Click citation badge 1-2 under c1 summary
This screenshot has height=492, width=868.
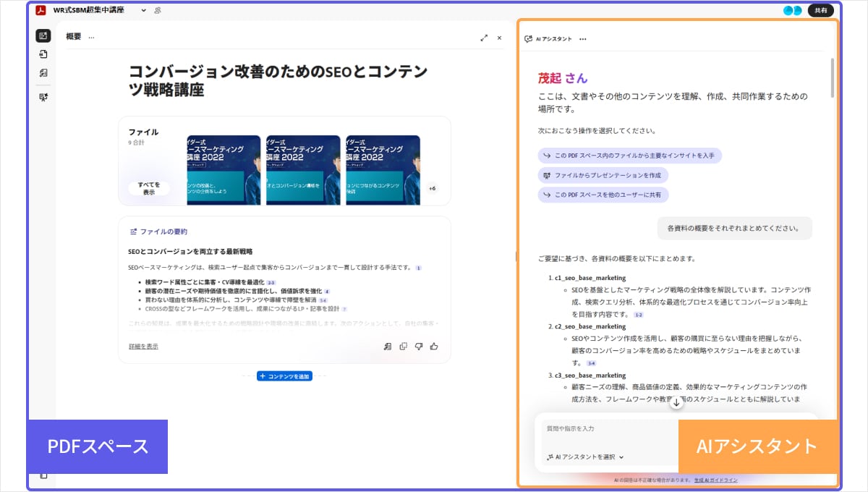pos(638,315)
